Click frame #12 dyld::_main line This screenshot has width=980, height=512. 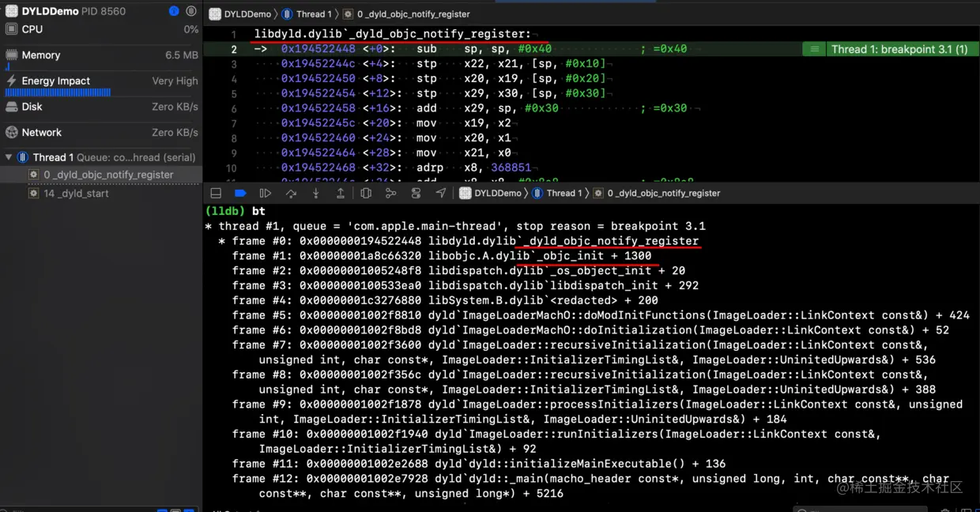pos(590,486)
